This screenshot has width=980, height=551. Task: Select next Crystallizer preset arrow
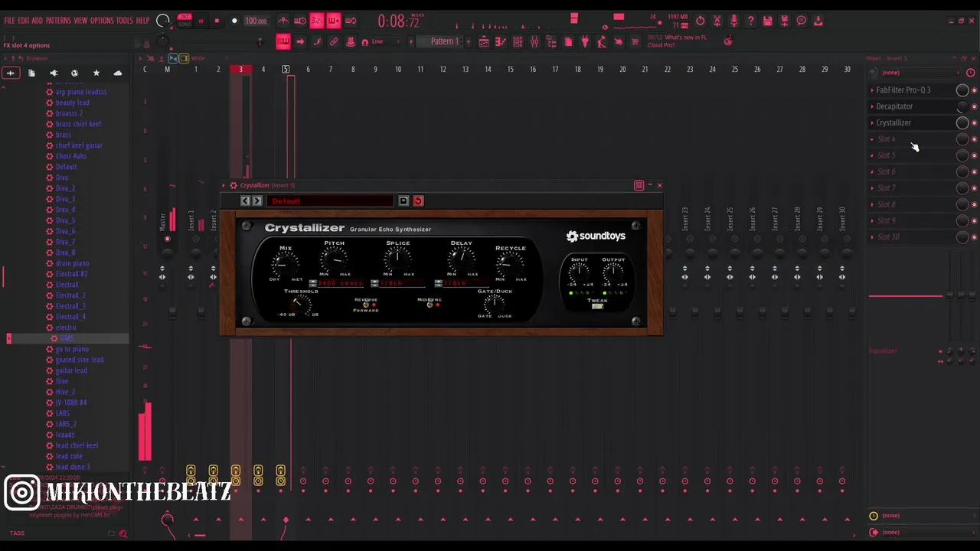pyautogui.click(x=257, y=201)
